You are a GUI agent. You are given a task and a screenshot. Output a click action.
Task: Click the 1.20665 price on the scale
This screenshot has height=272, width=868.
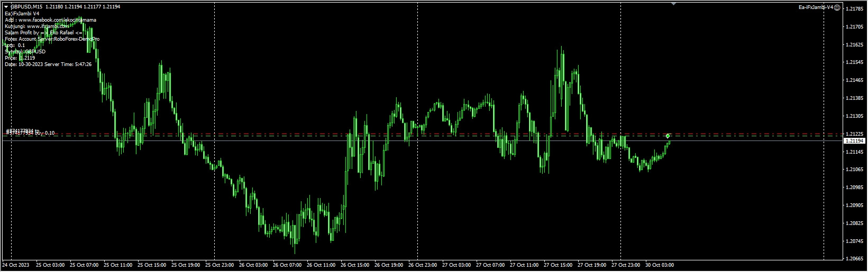[x=854, y=259]
